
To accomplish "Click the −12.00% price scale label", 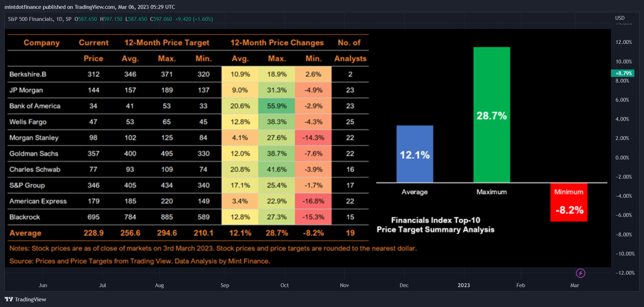I will [625, 273].
